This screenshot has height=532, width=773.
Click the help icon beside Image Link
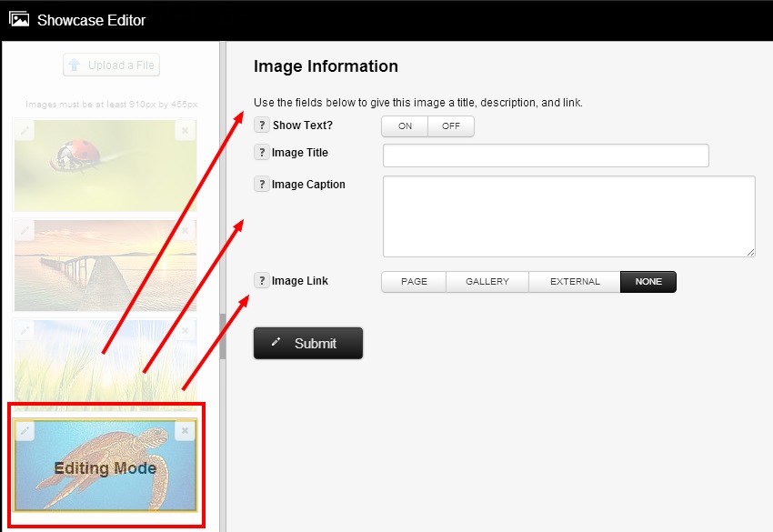click(262, 281)
